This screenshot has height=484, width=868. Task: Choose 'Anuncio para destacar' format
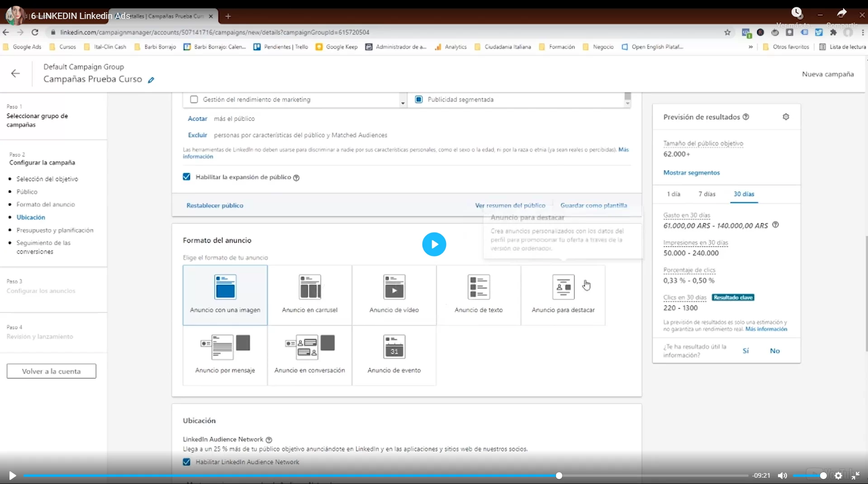[563, 295]
